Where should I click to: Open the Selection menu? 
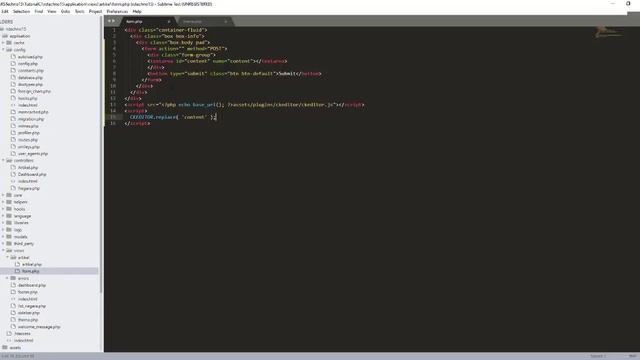tap(21, 11)
